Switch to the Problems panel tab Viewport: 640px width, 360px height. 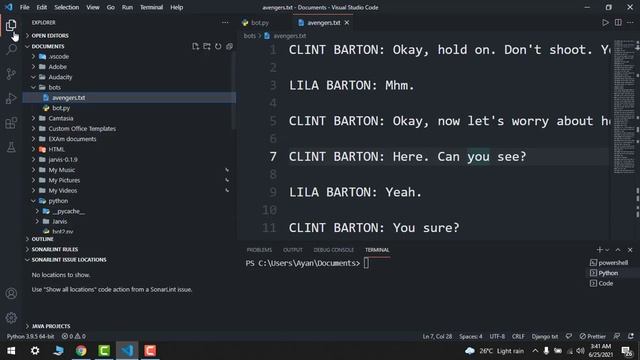(x=259, y=250)
